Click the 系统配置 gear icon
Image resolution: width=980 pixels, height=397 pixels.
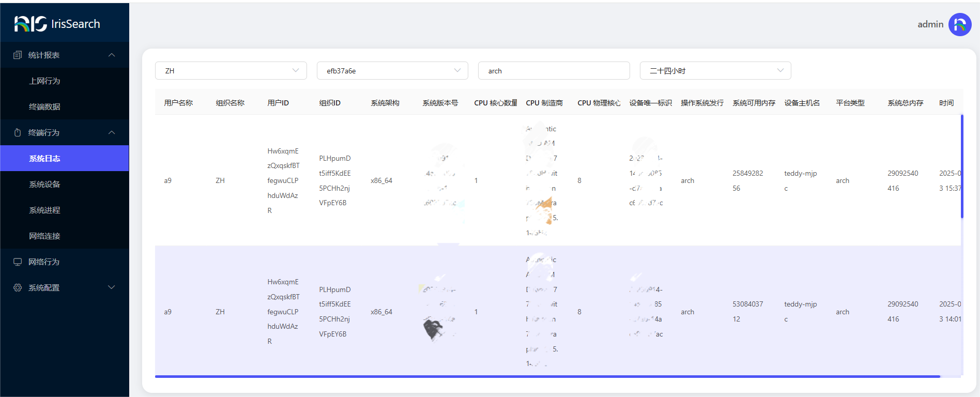(x=18, y=287)
